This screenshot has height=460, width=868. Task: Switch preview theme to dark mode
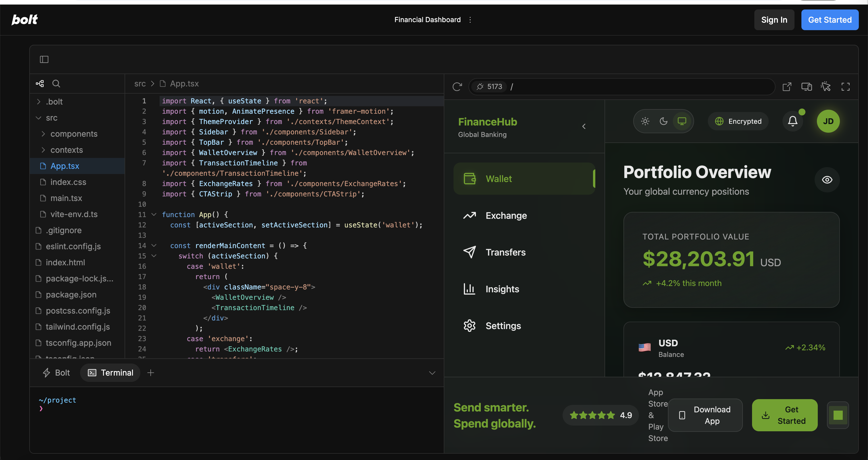[663, 121]
